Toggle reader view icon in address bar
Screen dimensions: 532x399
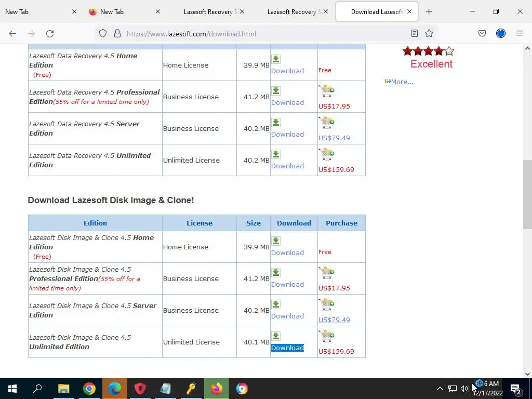click(x=414, y=33)
